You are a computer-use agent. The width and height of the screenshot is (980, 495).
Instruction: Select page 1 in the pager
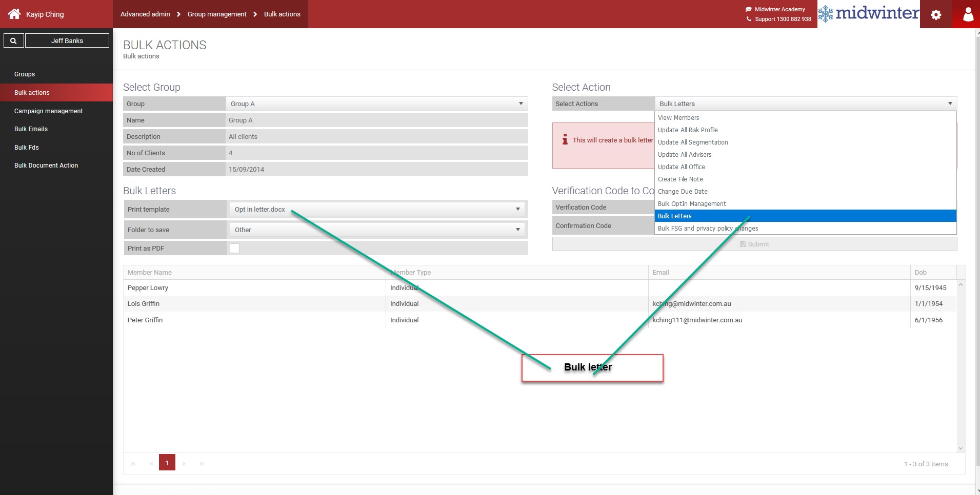pyautogui.click(x=167, y=462)
